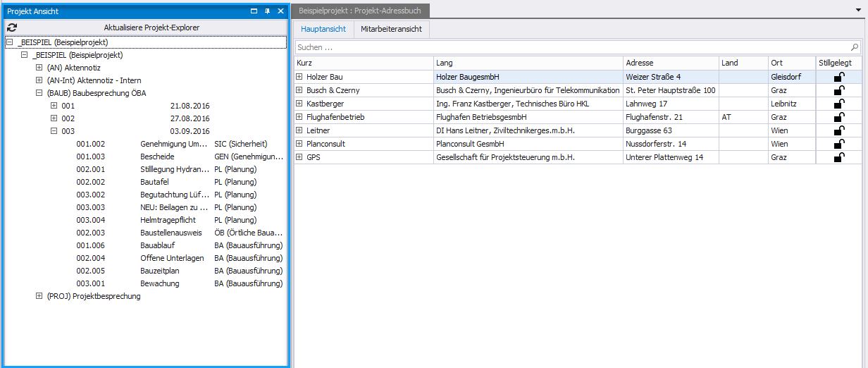Collapse meeting 003 node
The width and height of the screenshot is (868, 368).
54,131
